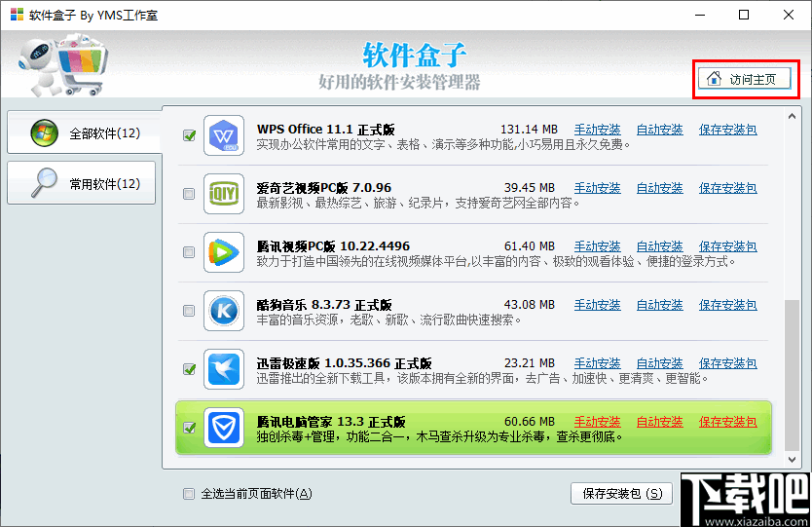Click 自动安装 for 酷狗音乐

tap(660, 305)
